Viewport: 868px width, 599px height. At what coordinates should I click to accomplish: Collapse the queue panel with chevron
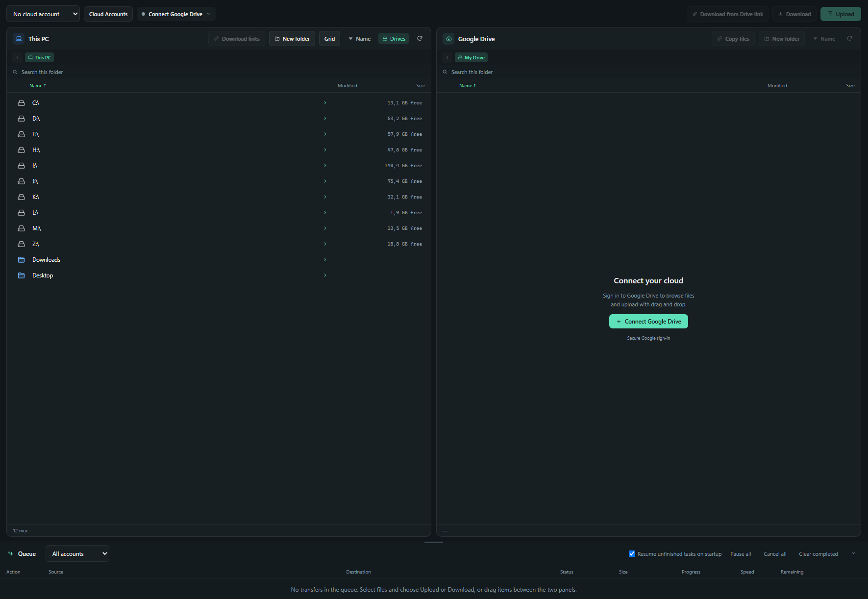point(853,553)
